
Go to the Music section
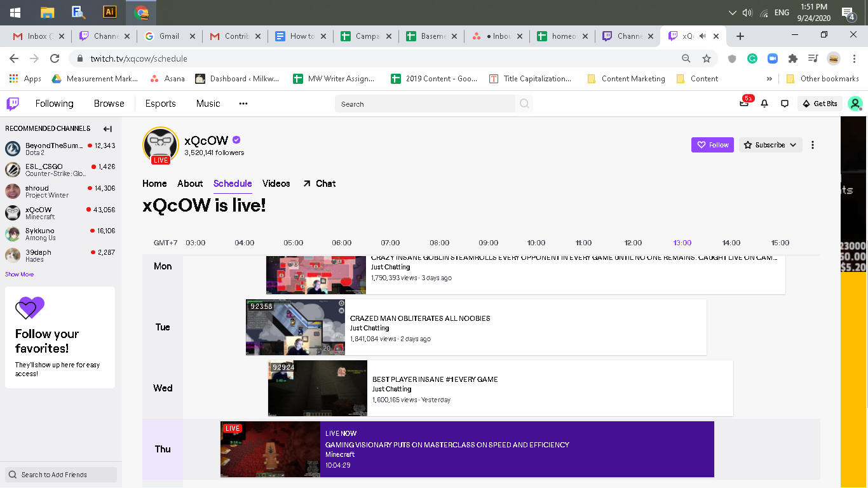tap(208, 104)
